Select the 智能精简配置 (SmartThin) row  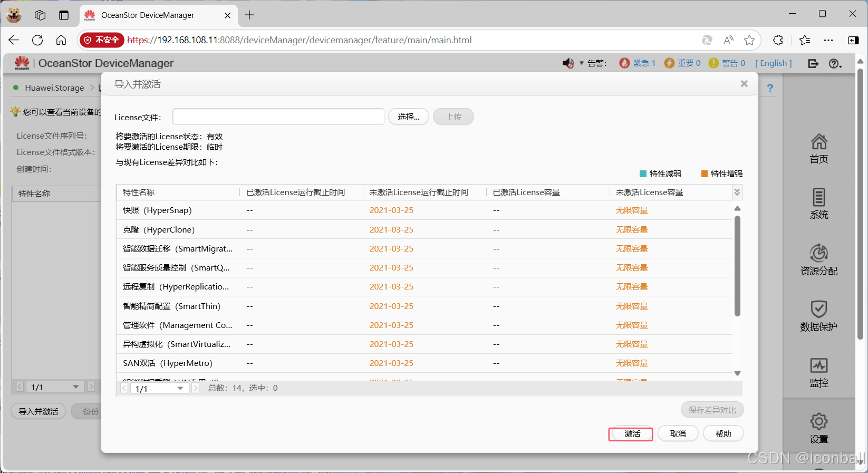(x=425, y=306)
